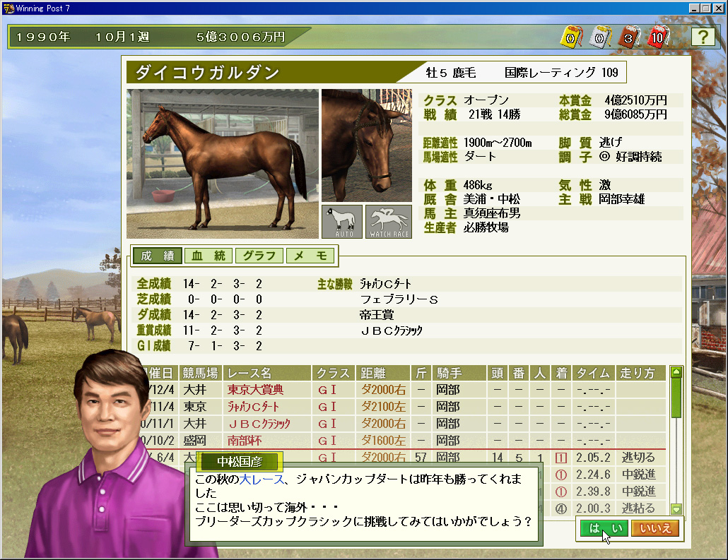Click the horse name ダイコウガルダン
This screenshot has width=728, height=560.
207,72
